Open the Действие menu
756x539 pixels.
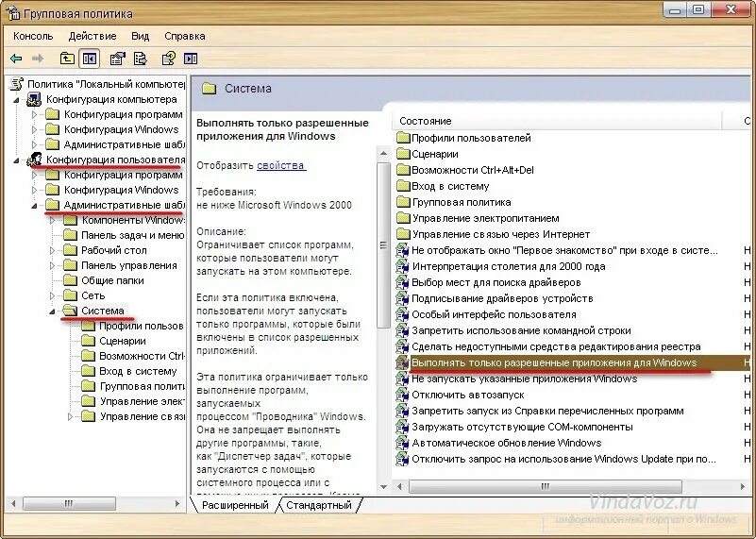click(x=92, y=36)
